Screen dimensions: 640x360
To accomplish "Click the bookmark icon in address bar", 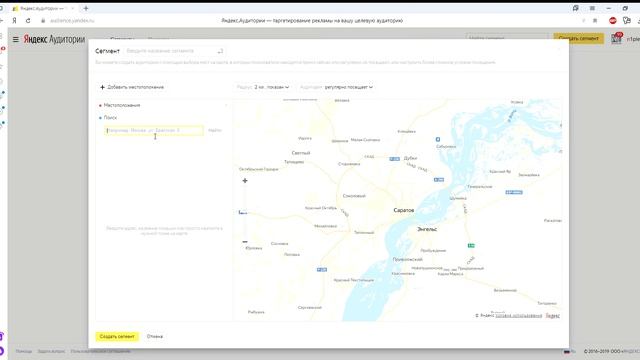I will pyautogui.click(x=595, y=20).
